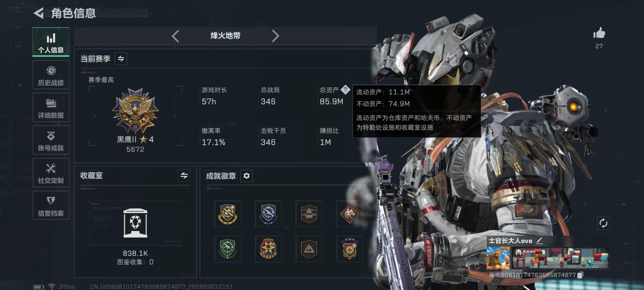The width and height of the screenshot is (644, 290).
Task: Switch to the previous game mode
Action: pos(175,36)
